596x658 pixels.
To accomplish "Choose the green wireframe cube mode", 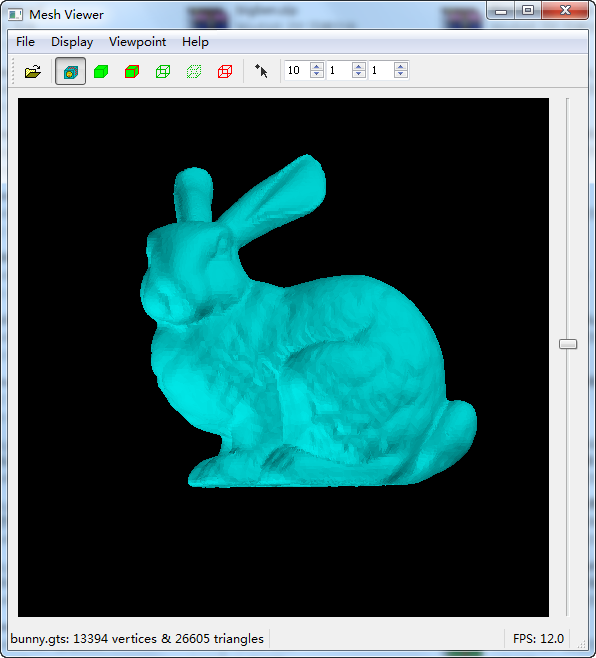I will (163, 72).
